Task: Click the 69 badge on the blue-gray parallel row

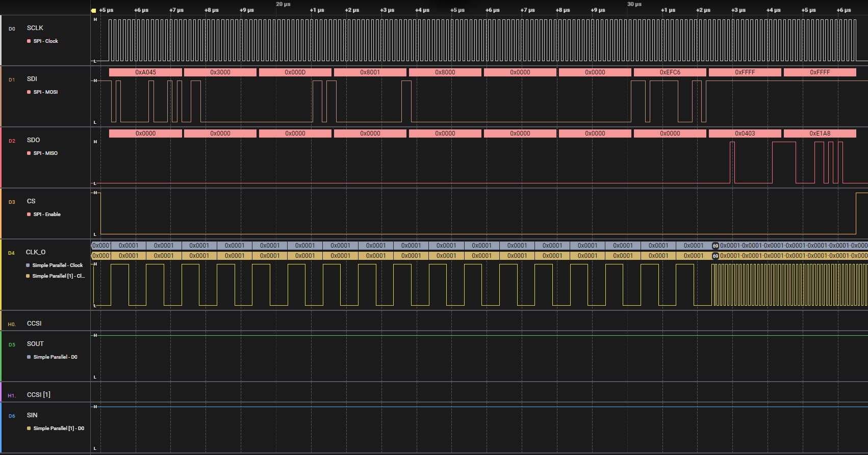Action: click(x=716, y=246)
